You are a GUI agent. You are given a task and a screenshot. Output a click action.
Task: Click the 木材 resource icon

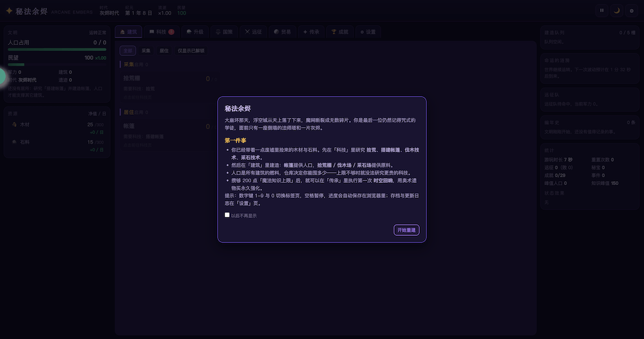[x=14, y=124]
